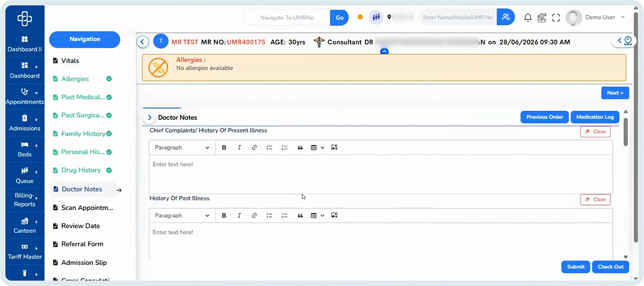Open Dashboard II in the sidebar
Screen dimensions: 644x286
click(25, 44)
